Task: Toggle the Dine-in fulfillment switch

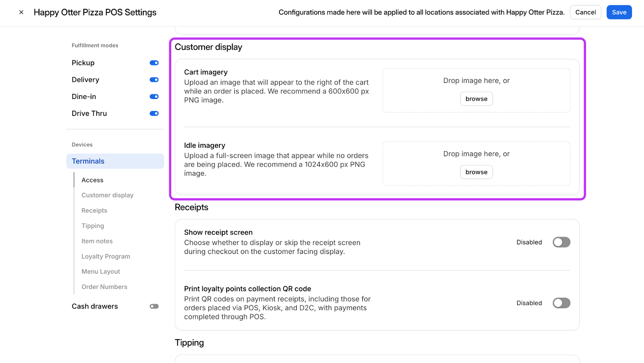Action: click(154, 97)
